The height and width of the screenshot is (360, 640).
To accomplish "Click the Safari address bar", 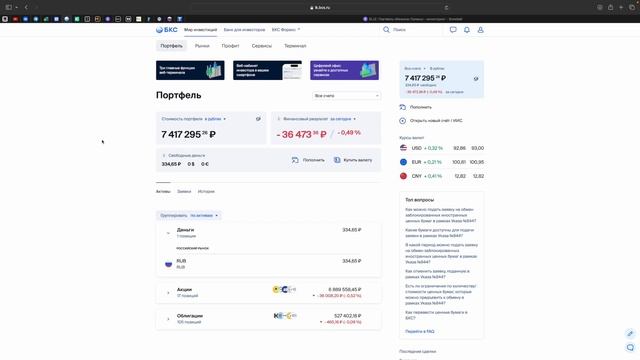I will point(320,7).
